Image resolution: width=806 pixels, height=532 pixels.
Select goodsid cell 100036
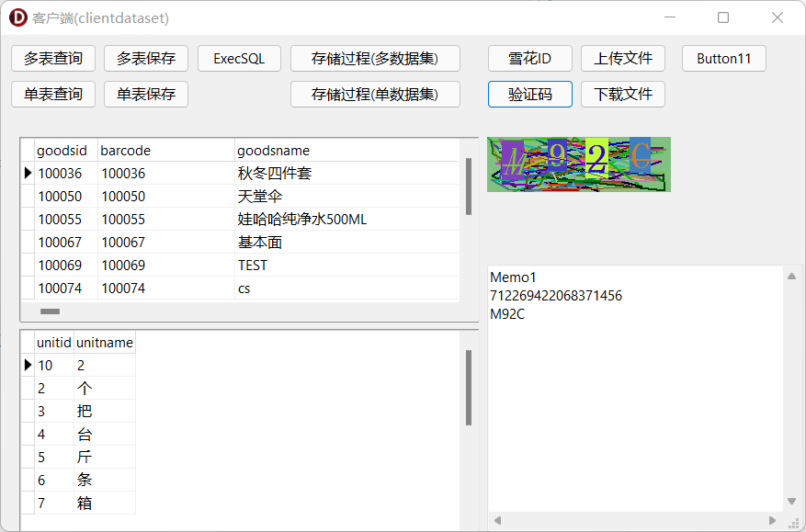(66, 174)
